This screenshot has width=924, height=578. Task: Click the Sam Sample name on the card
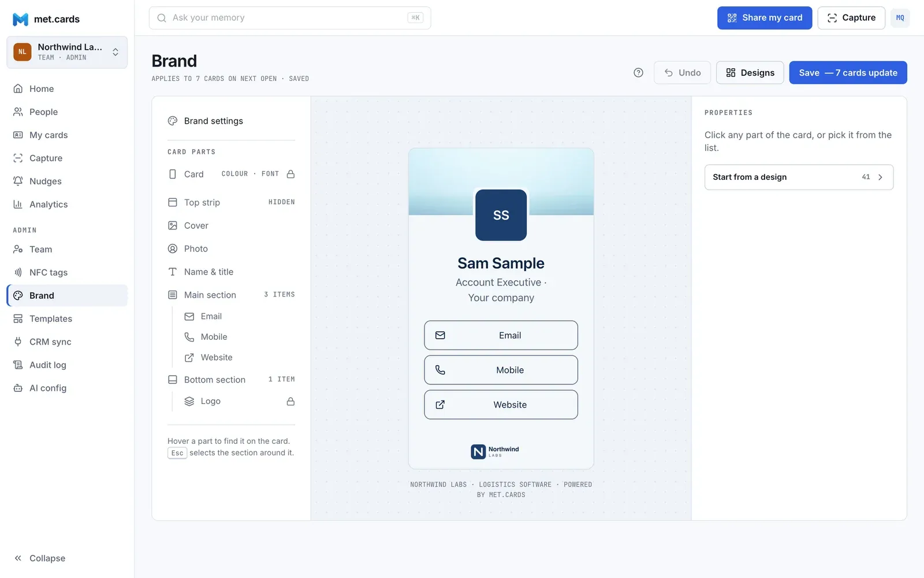501,264
